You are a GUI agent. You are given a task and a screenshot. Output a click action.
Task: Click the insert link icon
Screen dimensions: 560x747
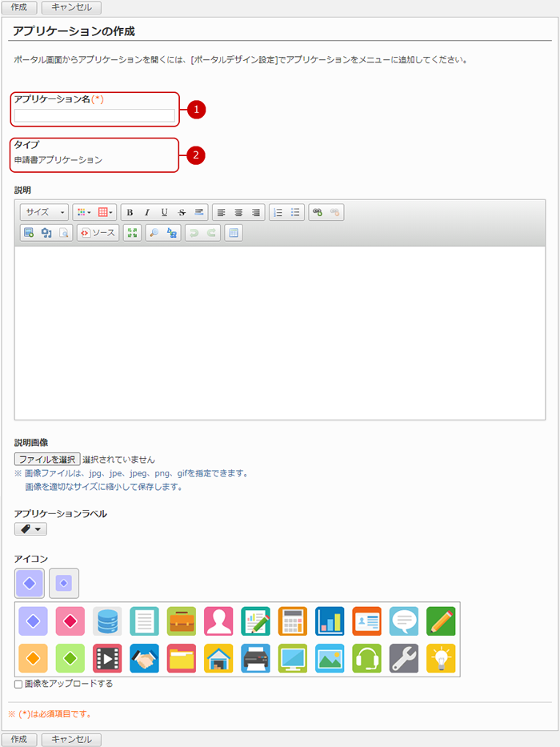318,212
